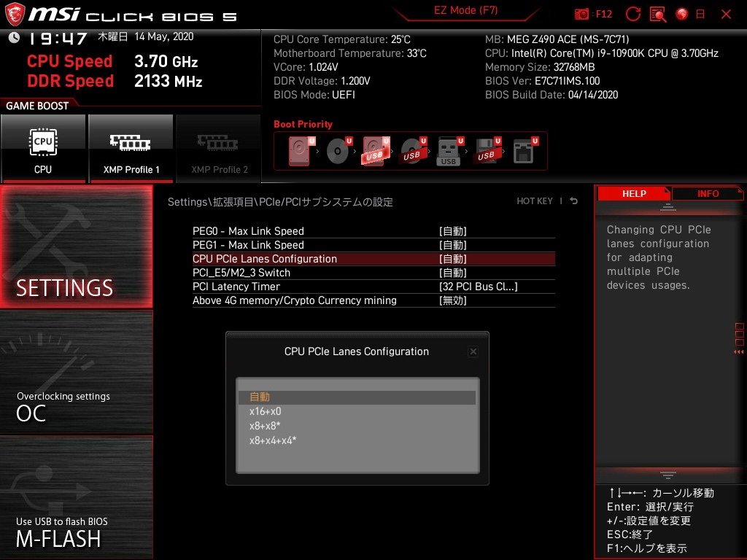The image size is (747, 560).
Task: Switch to the INFO tab
Action: 708,194
